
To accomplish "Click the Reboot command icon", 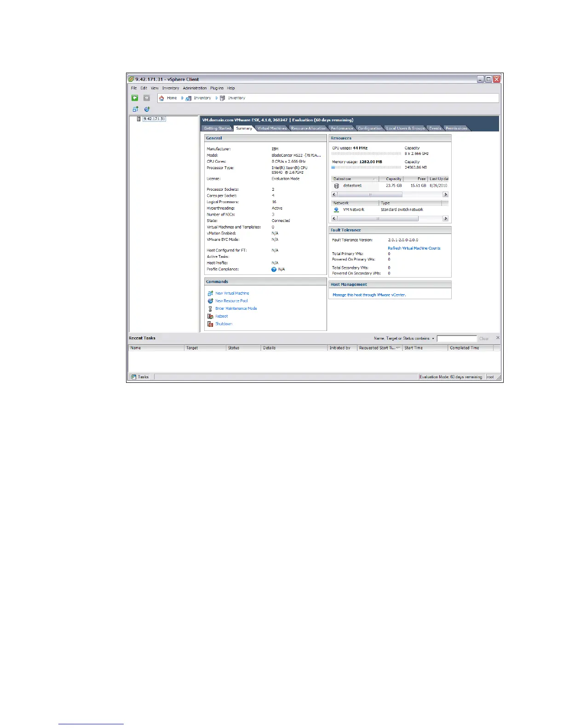I will click(x=210, y=316).
